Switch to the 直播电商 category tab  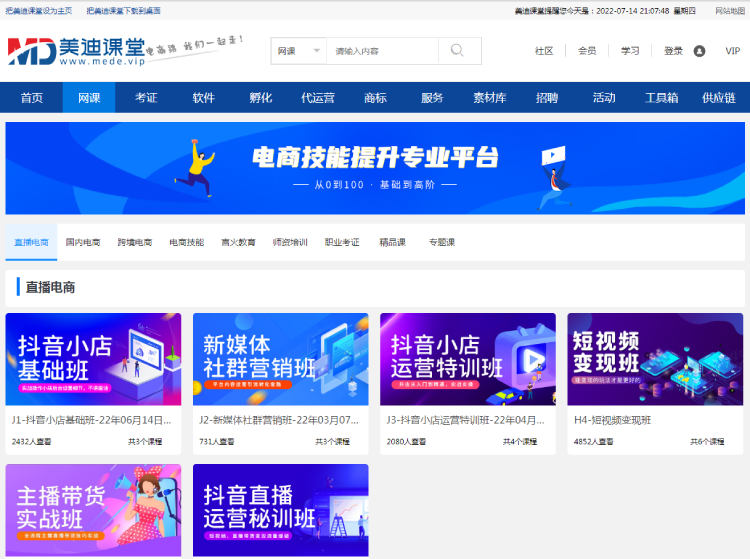31,242
